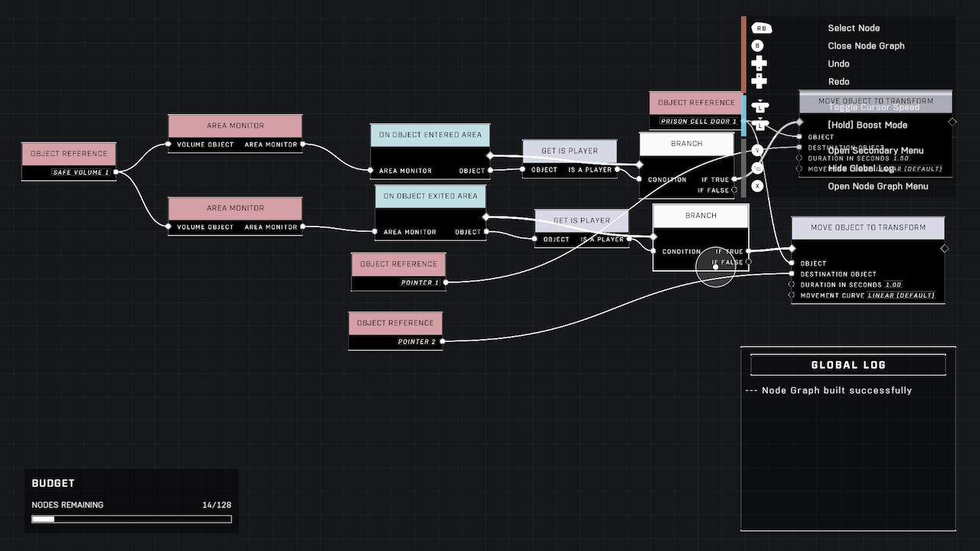The height and width of the screenshot is (551, 980).
Task: Click the view button glyph beside Hide Global Log
Action: point(757,168)
